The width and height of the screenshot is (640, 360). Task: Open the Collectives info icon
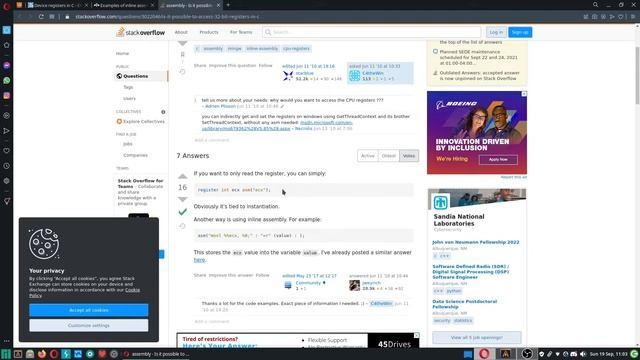pyautogui.click(x=163, y=112)
